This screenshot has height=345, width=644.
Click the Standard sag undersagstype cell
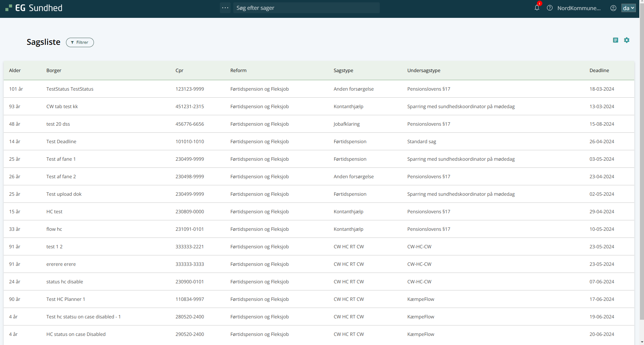pyautogui.click(x=422, y=142)
